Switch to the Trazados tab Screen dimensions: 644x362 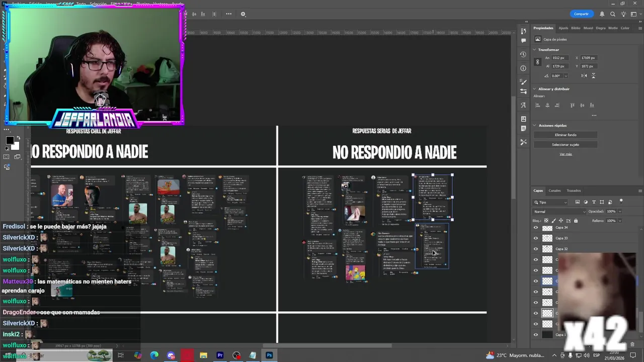click(x=574, y=191)
